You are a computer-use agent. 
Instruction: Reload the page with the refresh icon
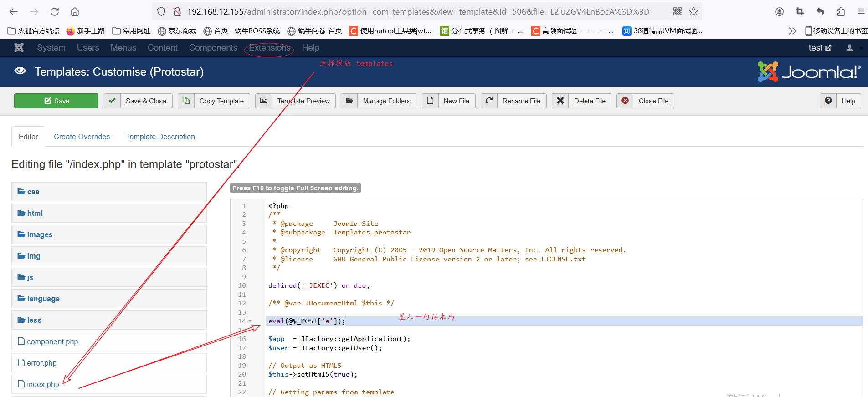click(x=55, y=11)
